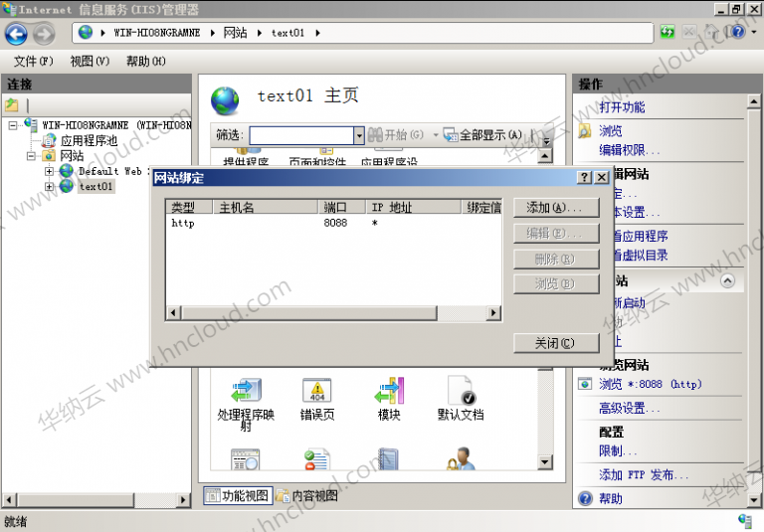Click Actions pane scroll up arrow
This screenshot has width=764, height=532.
753,101
